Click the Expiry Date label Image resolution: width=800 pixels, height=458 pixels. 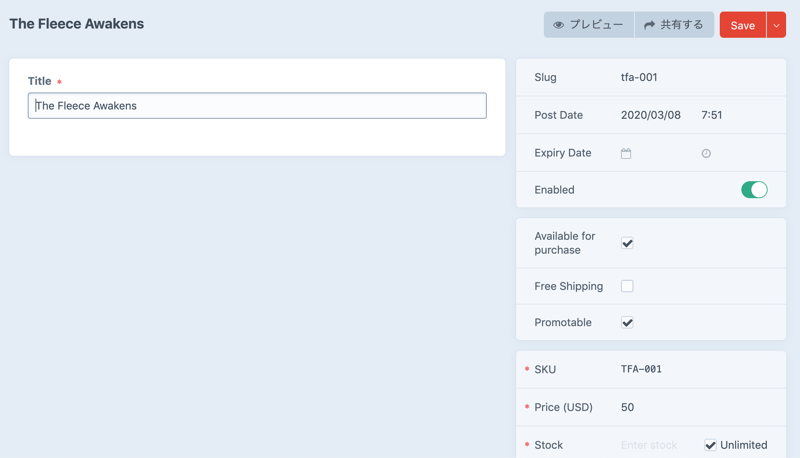pos(563,153)
